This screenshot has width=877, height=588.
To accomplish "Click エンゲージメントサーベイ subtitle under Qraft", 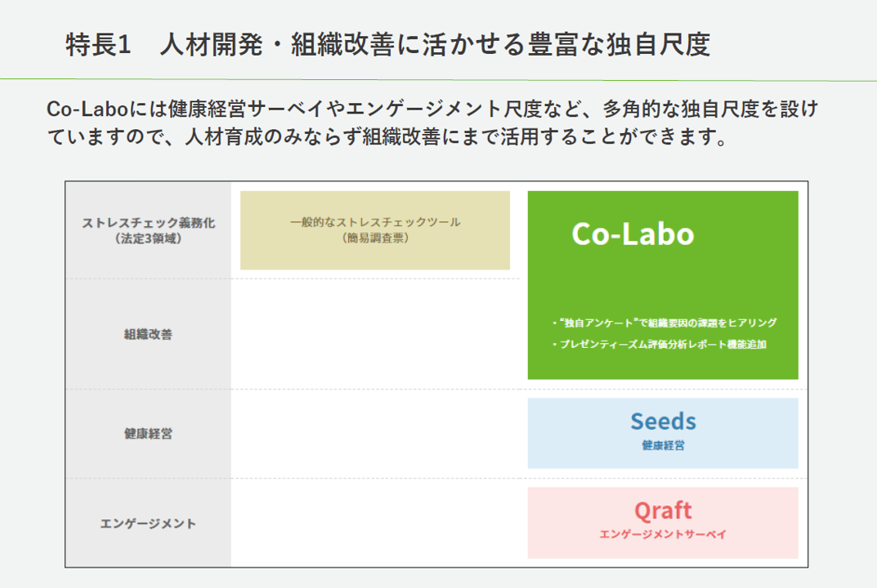I will click(663, 534).
